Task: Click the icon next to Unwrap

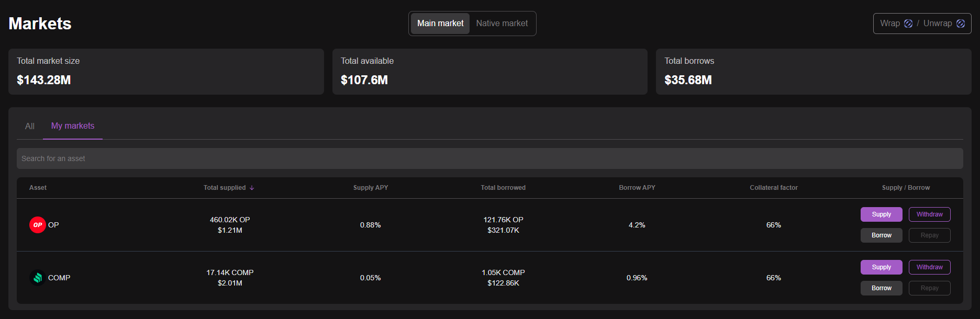Action: (961, 24)
